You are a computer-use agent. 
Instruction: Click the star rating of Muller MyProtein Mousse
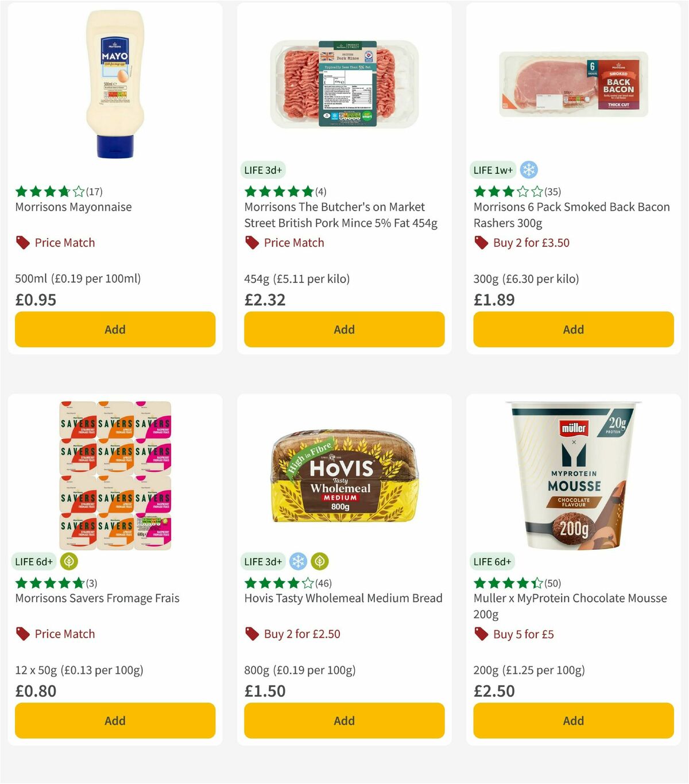(x=504, y=583)
